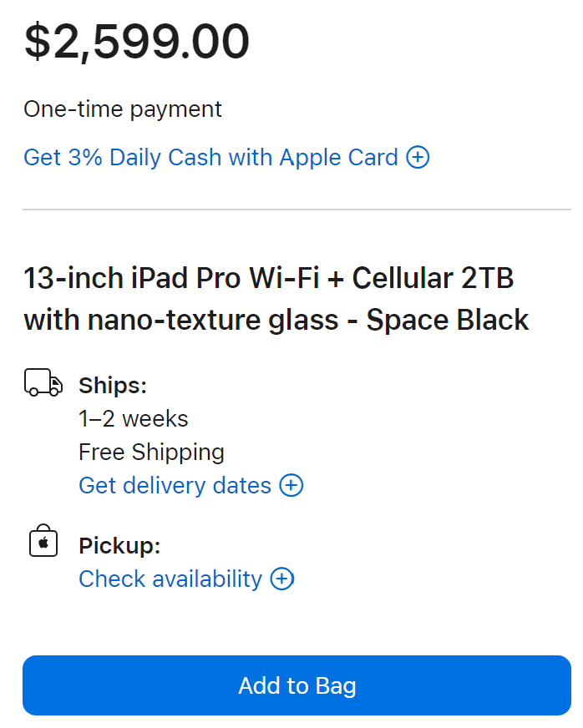Expand the plus icon next to delivery dates
Screen dimensions: 583x728
(291, 485)
